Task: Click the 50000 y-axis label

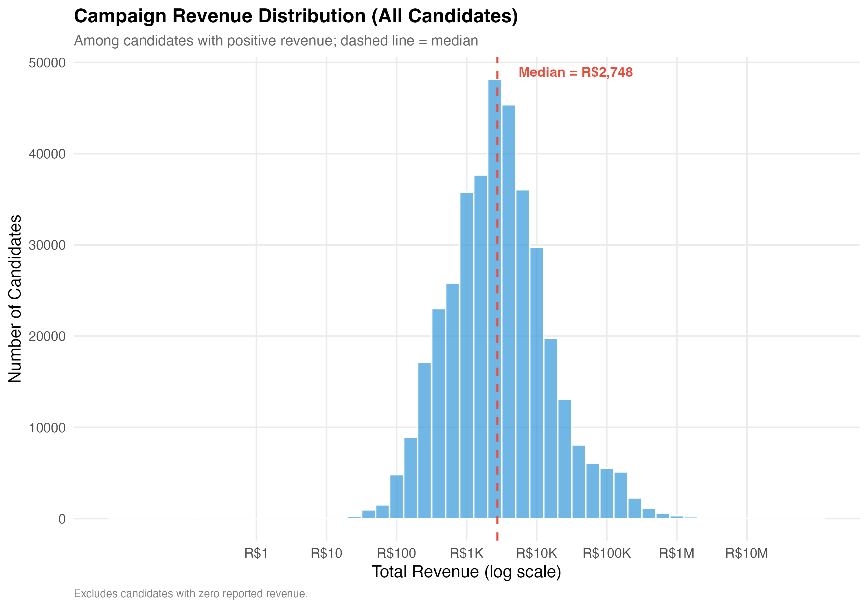Action: point(47,63)
